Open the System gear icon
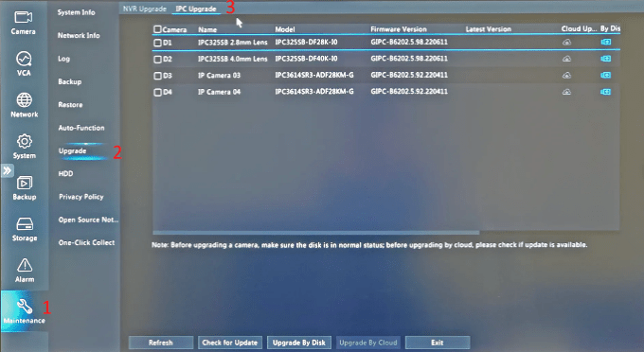 tap(25, 141)
